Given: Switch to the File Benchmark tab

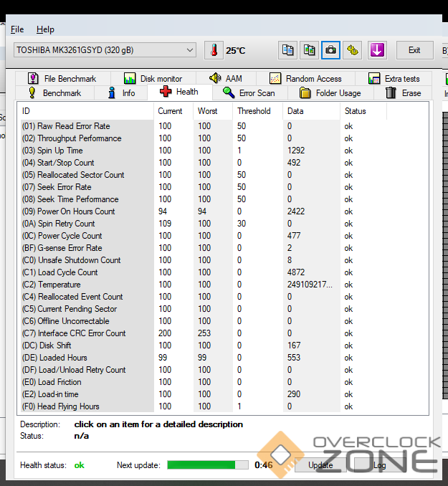Looking at the screenshot, I should (x=63, y=79).
